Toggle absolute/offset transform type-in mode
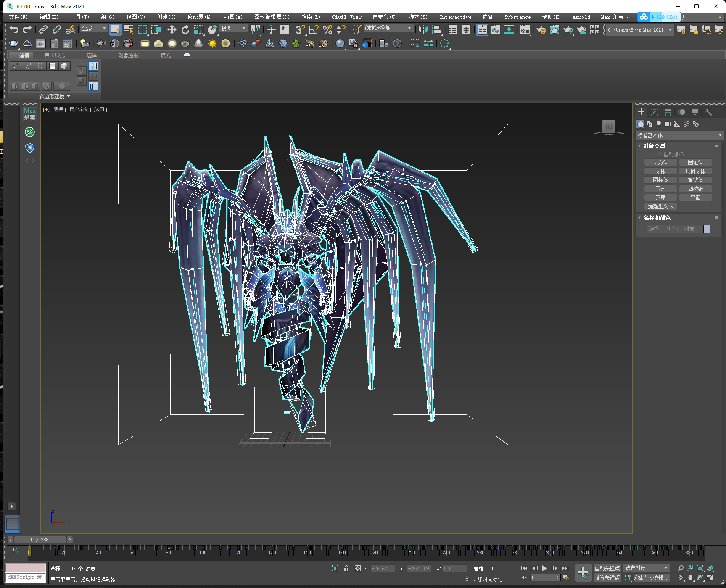The height and width of the screenshot is (588, 726). [x=358, y=568]
